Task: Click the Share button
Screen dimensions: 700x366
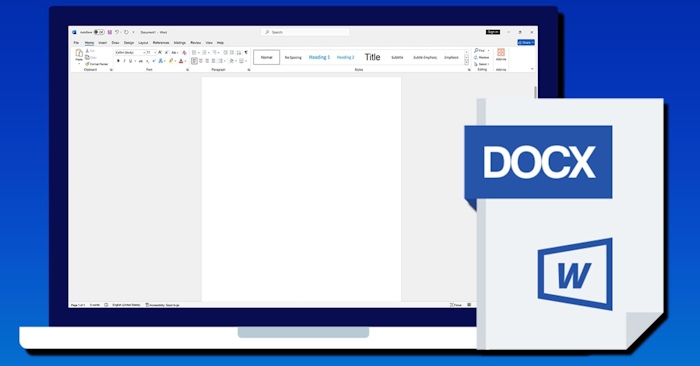Action: (x=526, y=42)
